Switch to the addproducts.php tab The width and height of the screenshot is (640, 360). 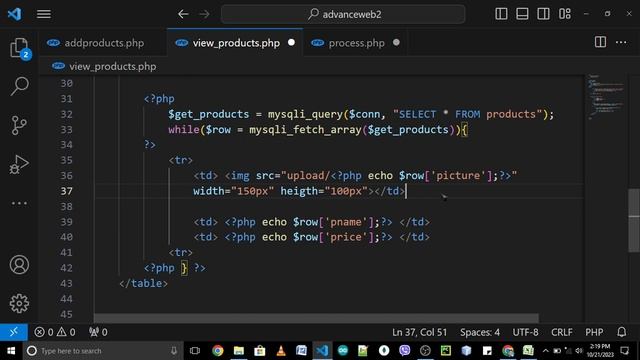coord(104,43)
